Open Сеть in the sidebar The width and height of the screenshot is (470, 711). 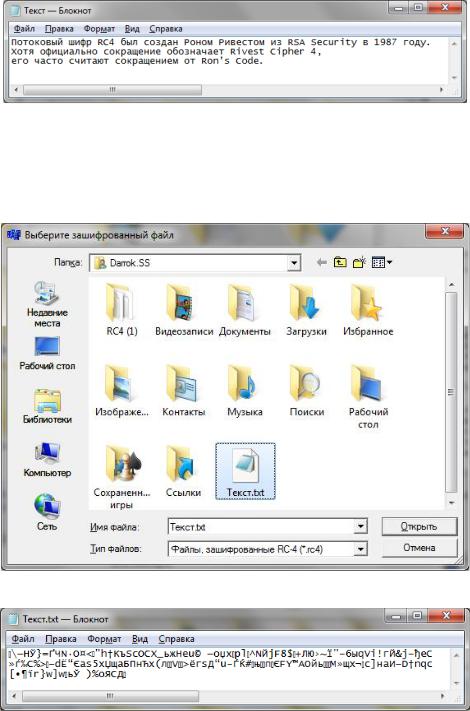(47, 512)
